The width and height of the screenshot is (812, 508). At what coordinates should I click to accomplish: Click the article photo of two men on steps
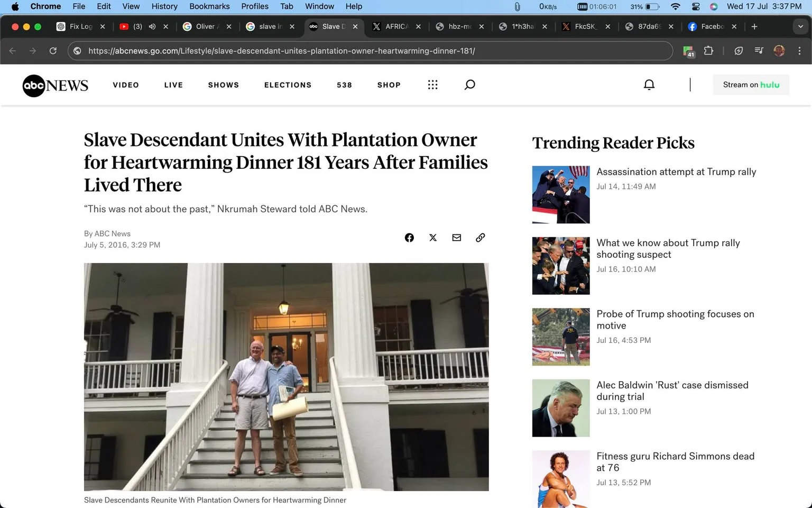286,377
